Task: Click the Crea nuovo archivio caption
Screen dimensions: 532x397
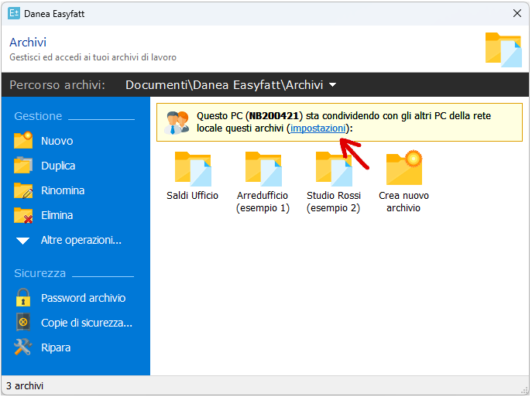Action: [x=403, y=201]
